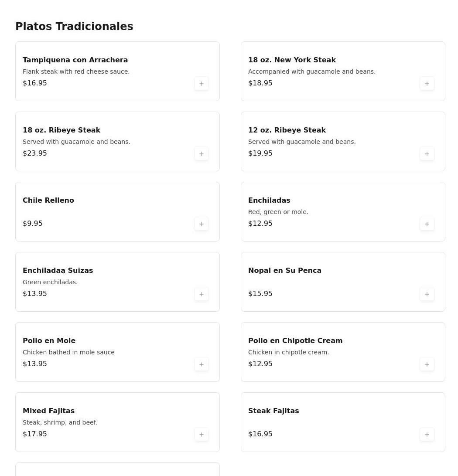Click the Platos Tradicionales section heading

point(74,27)
